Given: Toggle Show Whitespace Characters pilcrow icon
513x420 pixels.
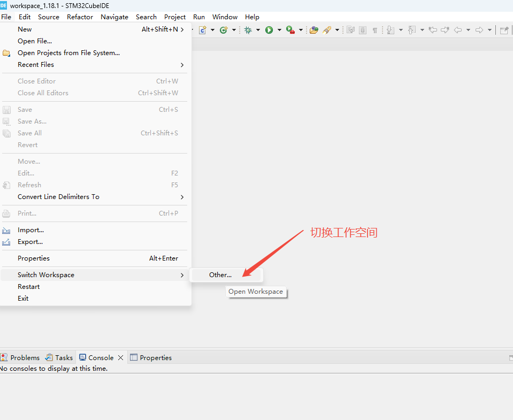Looking at the screenshot, I should (374, 30).
